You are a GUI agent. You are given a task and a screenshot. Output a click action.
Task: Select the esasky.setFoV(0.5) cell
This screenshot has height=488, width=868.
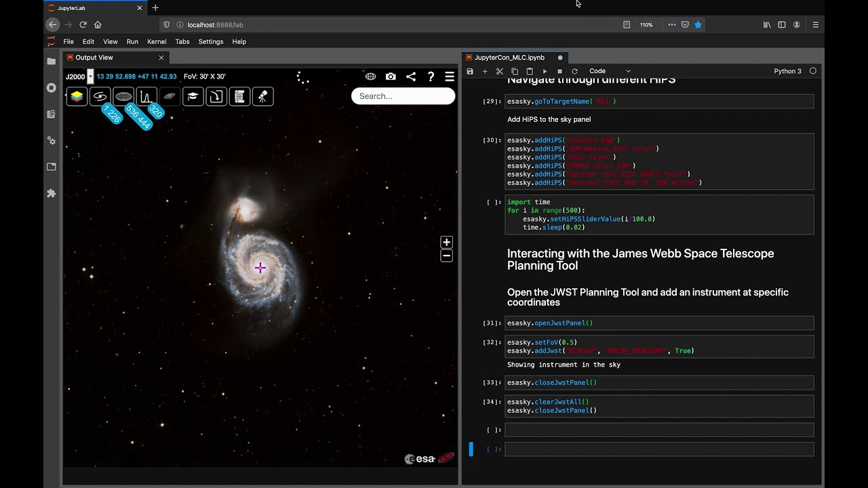[x=659, y=346]
